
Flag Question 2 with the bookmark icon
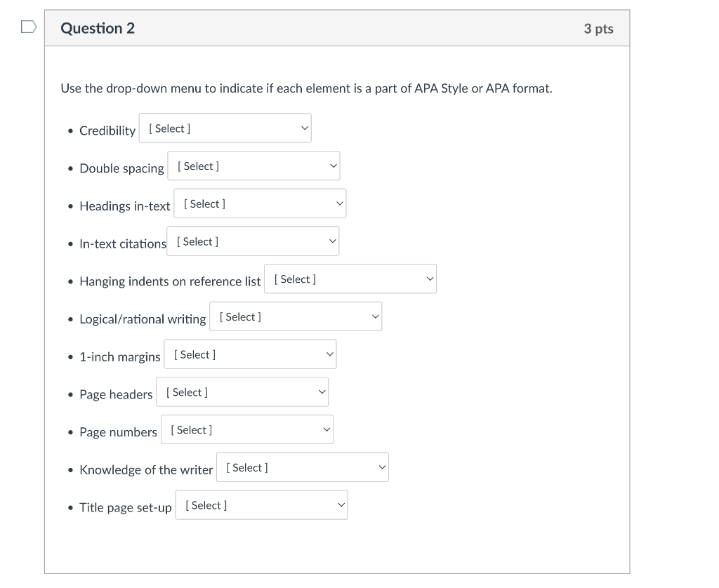tap(28, 27)
